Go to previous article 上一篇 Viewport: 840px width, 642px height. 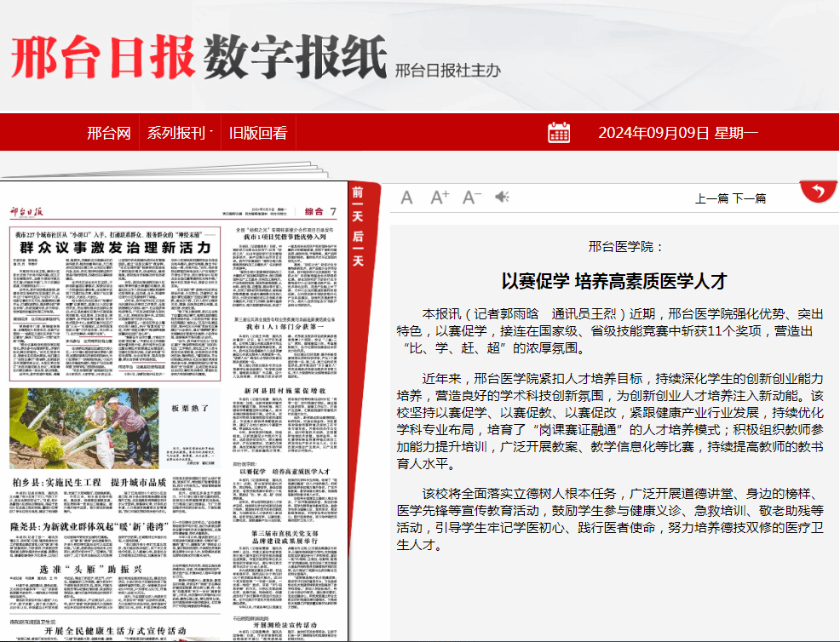(x=711, y=198)
